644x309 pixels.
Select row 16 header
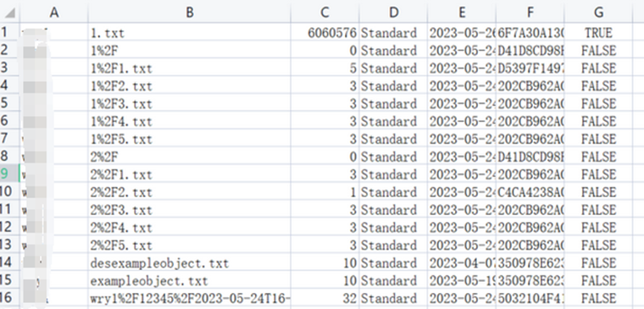coord(9,298)
